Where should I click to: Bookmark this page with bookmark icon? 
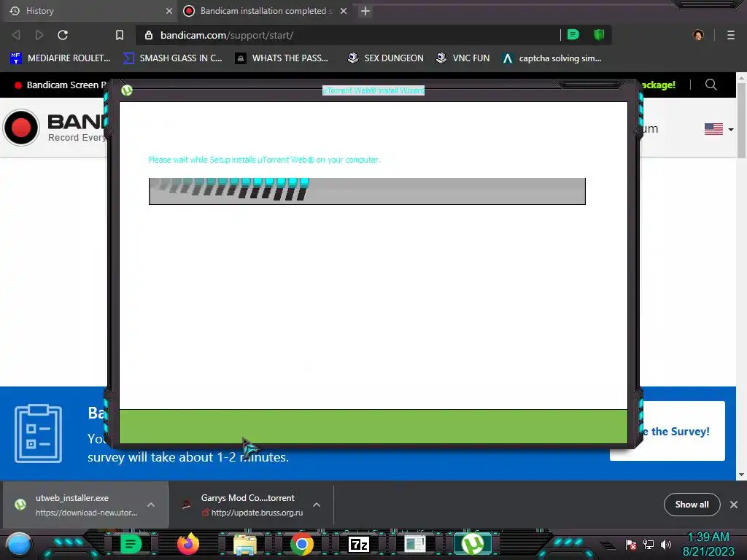tap(120, 35)
